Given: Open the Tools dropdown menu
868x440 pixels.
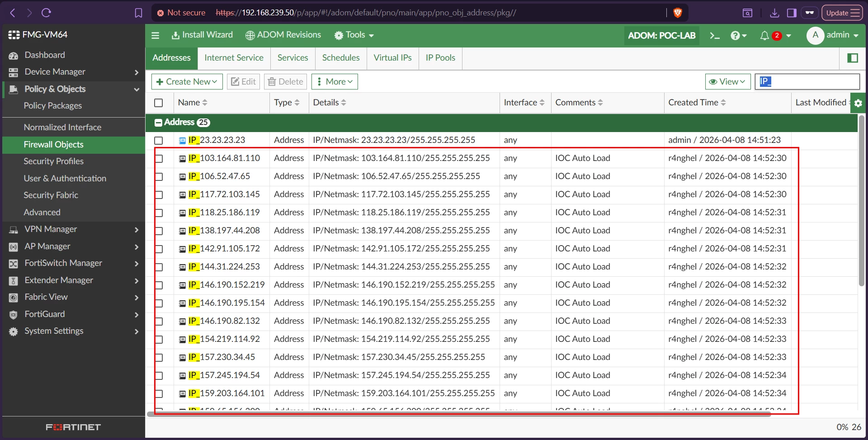Looking at the screenshot, I should tap(354, 35).
